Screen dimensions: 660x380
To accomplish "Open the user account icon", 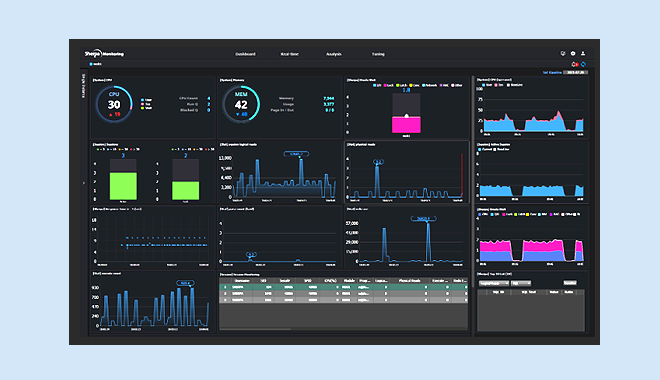I will [x=583, y=53].
